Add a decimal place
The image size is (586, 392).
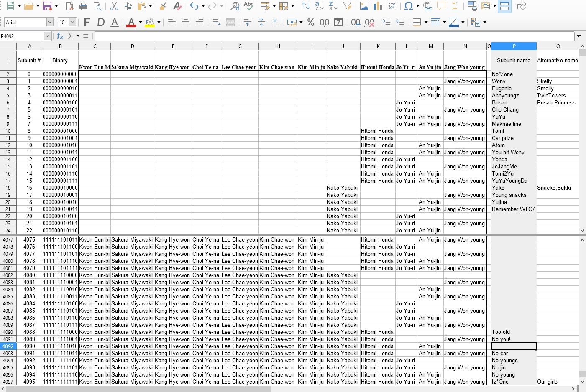[356, 22]
